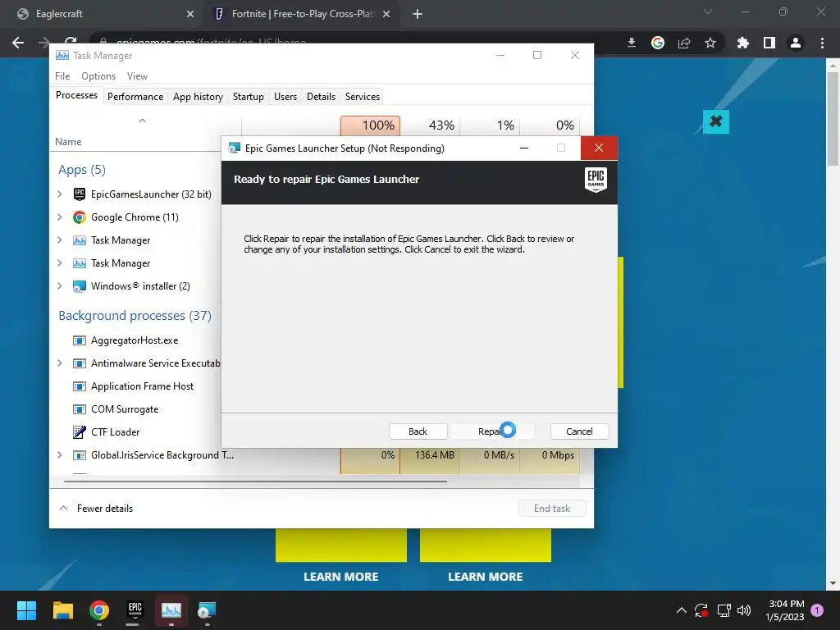
Task: Click the End task button
Action: pyautogui.click(x=552, y=509)
